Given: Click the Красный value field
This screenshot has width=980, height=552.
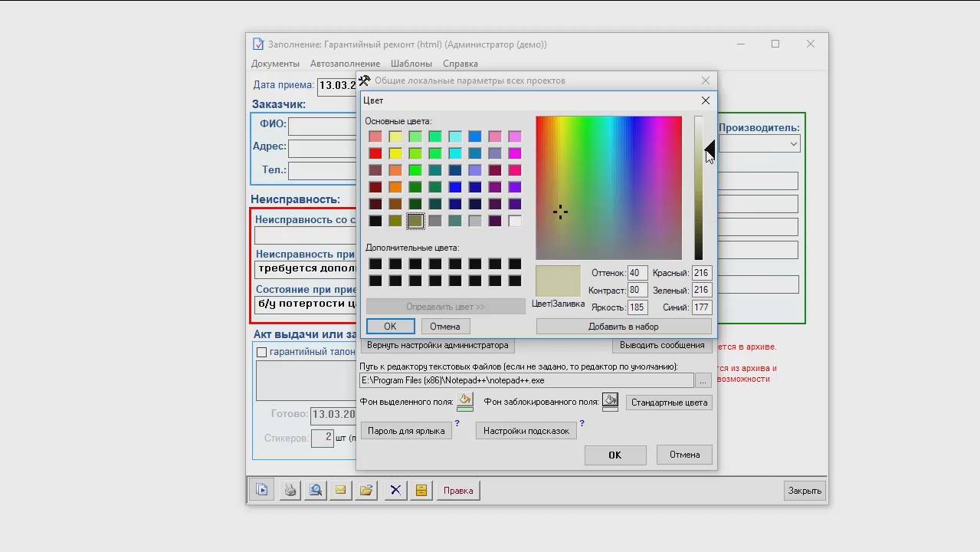Looking at the screenshot, I should 702,273.
